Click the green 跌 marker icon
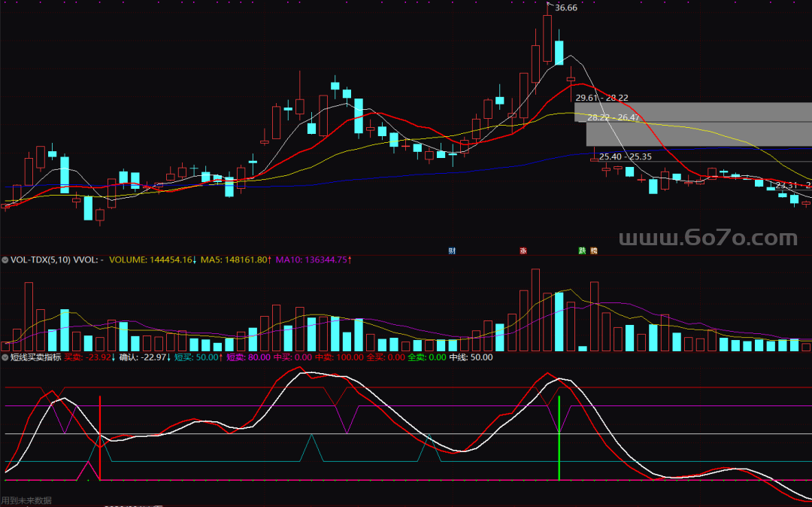 [582, 250]
